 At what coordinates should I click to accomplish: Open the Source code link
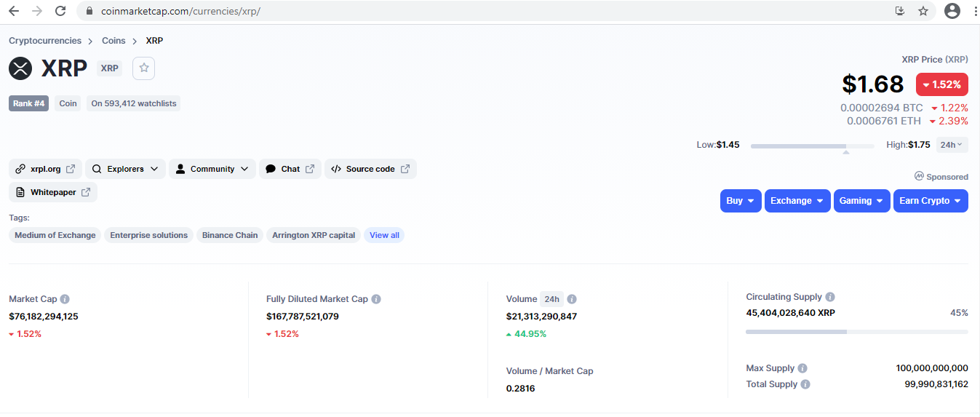click(370, 169)
